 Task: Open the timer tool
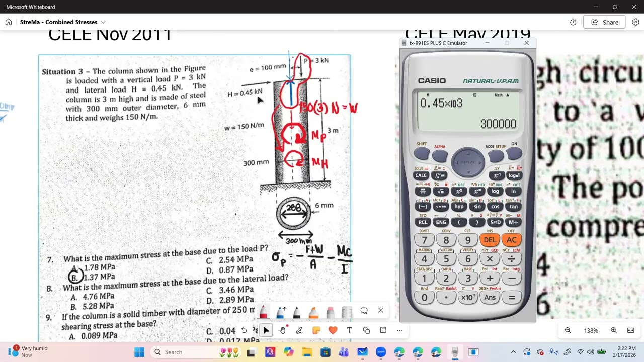pyautogui.click(x=573, y=22)
